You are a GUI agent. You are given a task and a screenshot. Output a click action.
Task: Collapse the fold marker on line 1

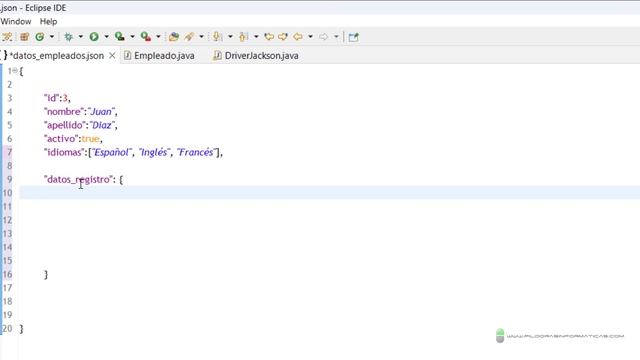(15, 71)
